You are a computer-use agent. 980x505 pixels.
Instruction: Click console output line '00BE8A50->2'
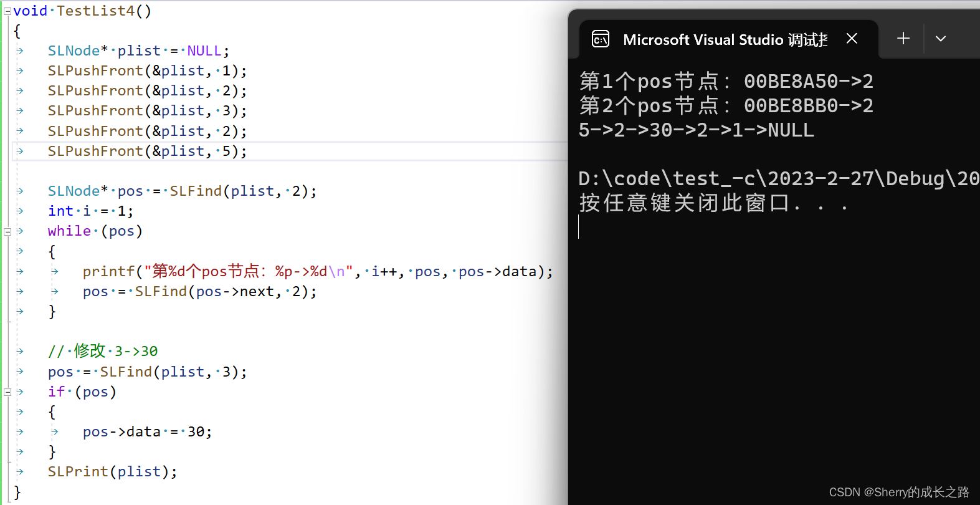726,81
